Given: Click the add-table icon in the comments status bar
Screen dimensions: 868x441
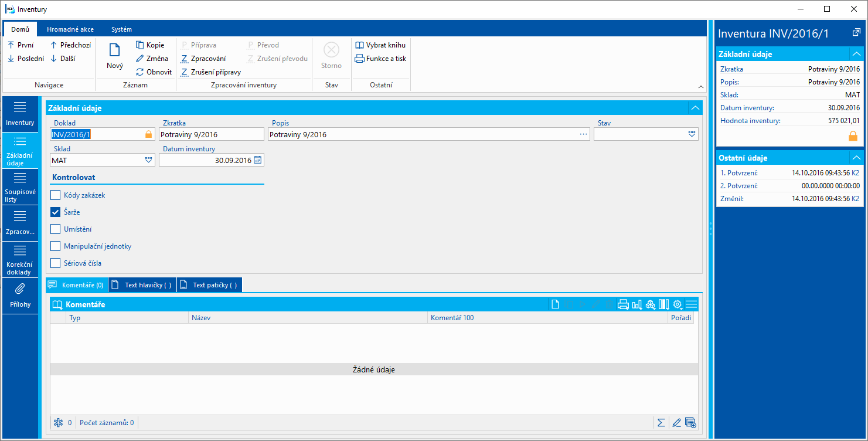Looking at the screenshot, I should tap(690, 422).
